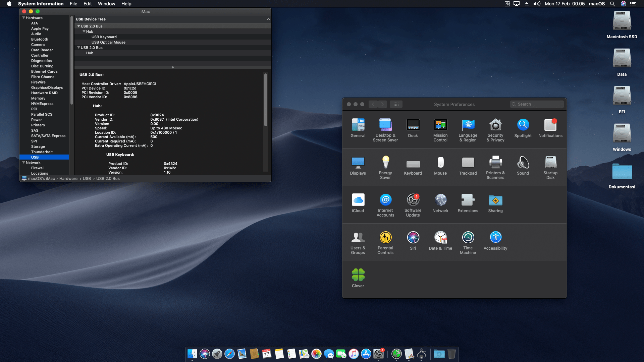
Task: Select USB Optical Mouse in tree
Action: coord(108,42)
